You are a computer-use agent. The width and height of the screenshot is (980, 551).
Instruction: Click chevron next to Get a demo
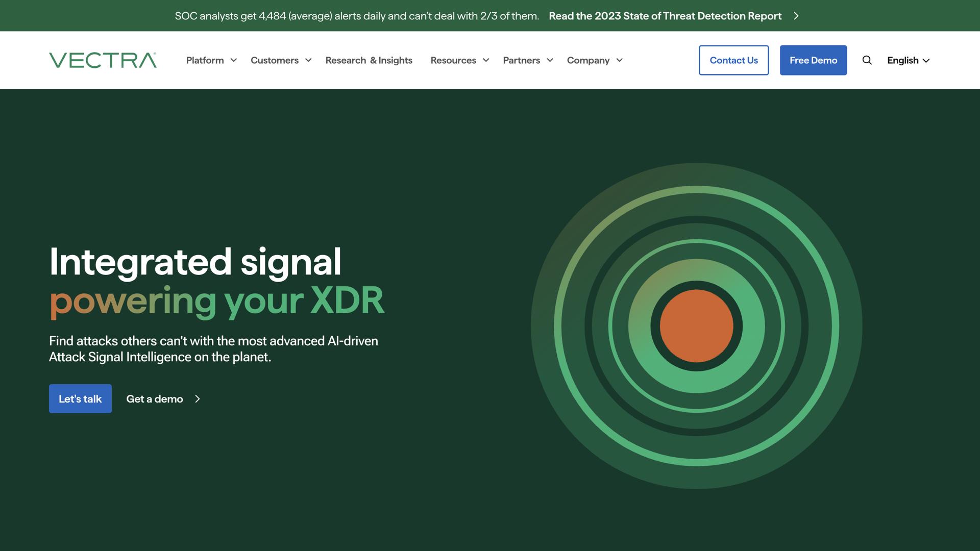(198, 399)
